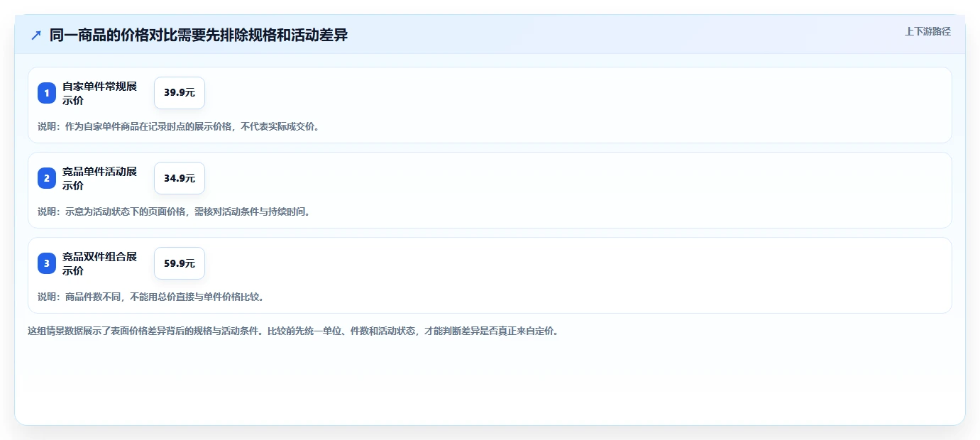The width and height of the screenshot is (980, 440).
Task: Click the 自家单件常规展示价 label
Action: click(x=100, y=93)
